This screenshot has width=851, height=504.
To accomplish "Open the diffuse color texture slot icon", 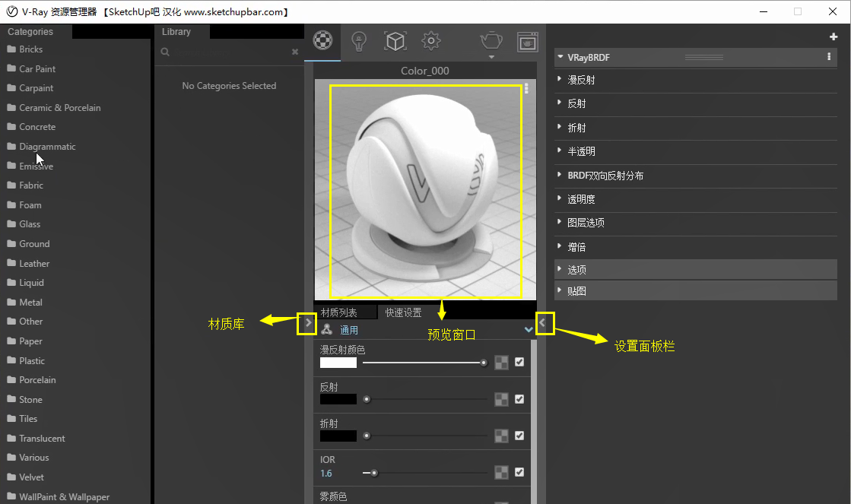I will click(501, 363).
